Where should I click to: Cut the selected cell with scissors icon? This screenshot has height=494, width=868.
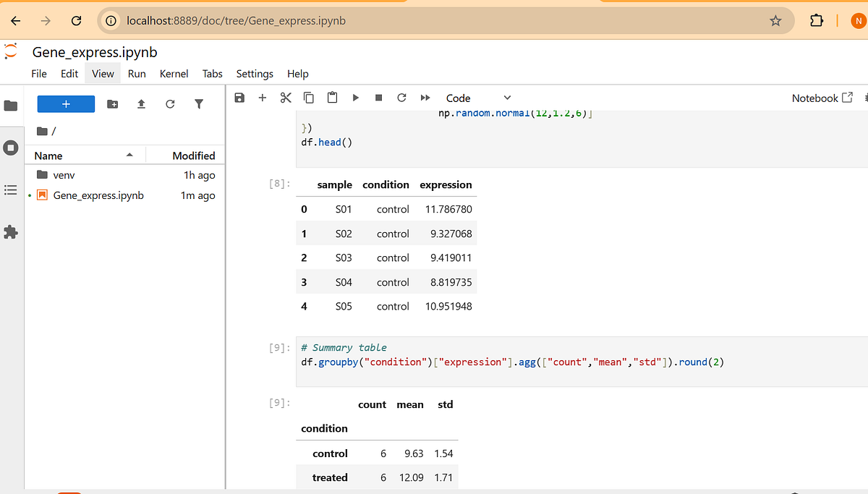[286, 98]
